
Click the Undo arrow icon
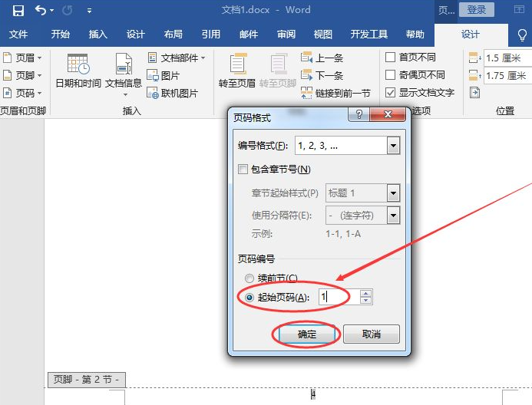pyautogui.click(x=41, y=11)
